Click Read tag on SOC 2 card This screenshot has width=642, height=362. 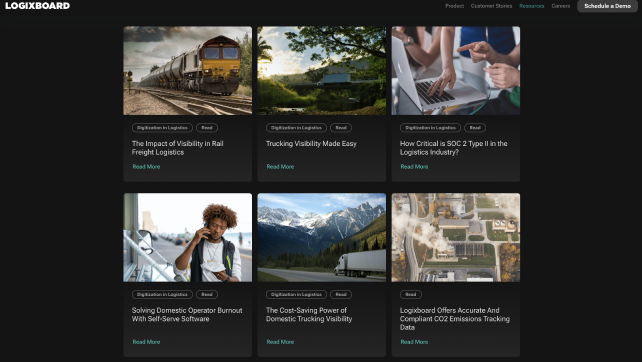(x=475, y=128)
